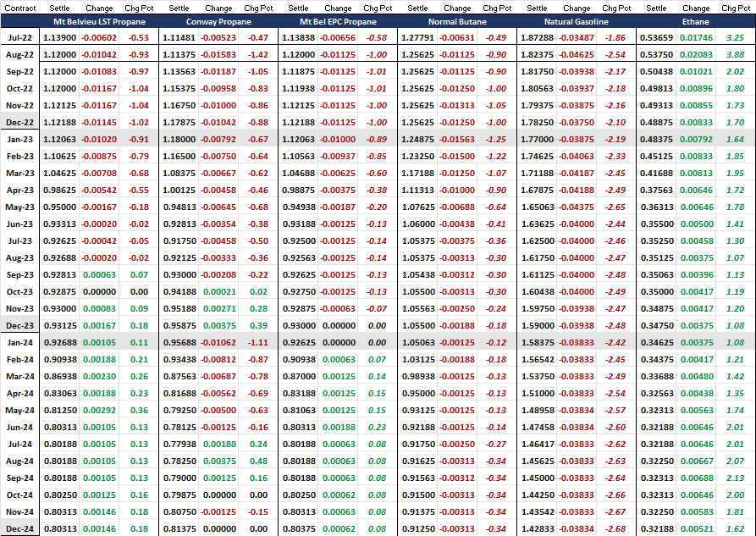This screenshot has width=756, height=536.
Task: Click Mar-23 settle value 1.04625
Action: click(x=60, y=174)
